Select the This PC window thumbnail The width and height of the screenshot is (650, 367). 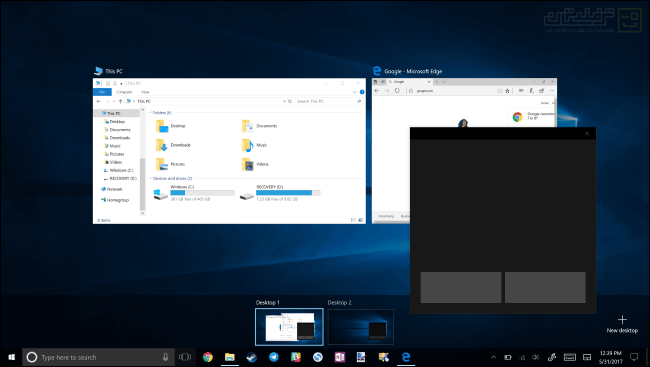pyautogui.click(x=229, y=151)
